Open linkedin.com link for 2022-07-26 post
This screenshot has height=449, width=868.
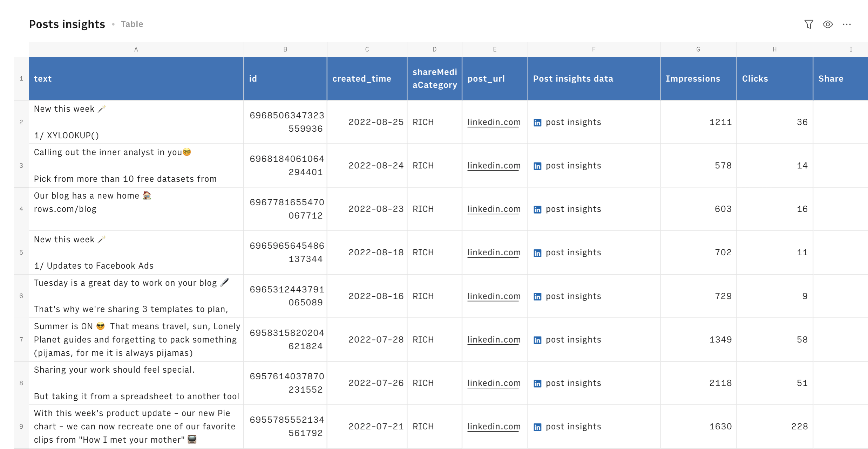pyautogui.click(x=494, y=383)
